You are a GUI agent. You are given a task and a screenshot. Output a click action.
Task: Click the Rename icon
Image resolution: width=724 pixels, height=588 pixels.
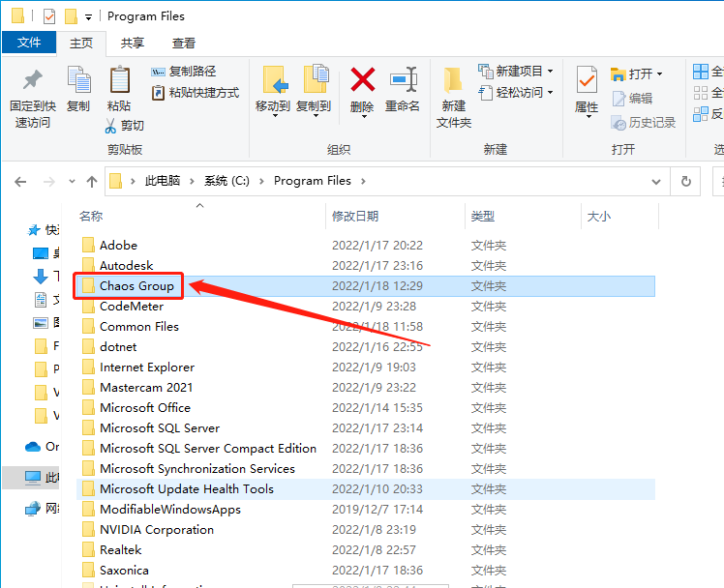403,79
